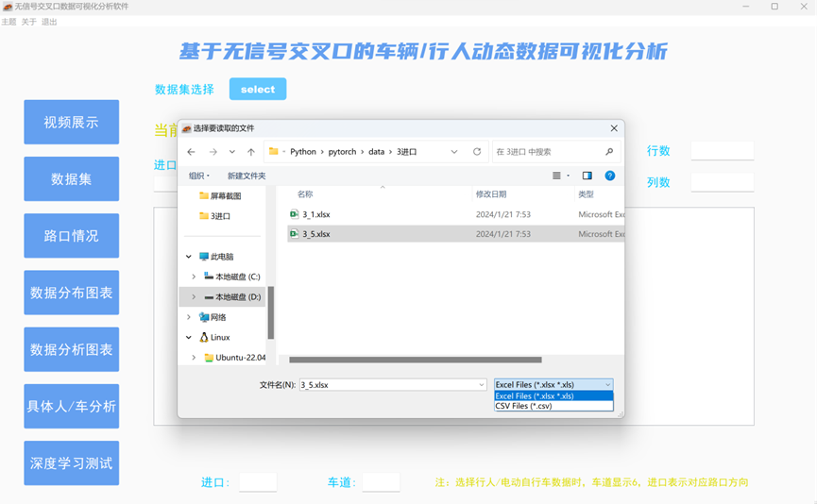Change the view layout icon
This screenshot has width=817, height=504.
point(556,176)
